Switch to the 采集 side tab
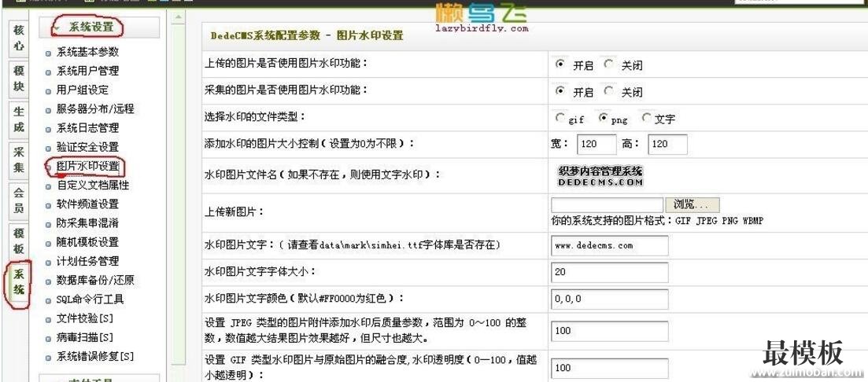The height and width of the screenshot is (382, 868). [19, 160]
